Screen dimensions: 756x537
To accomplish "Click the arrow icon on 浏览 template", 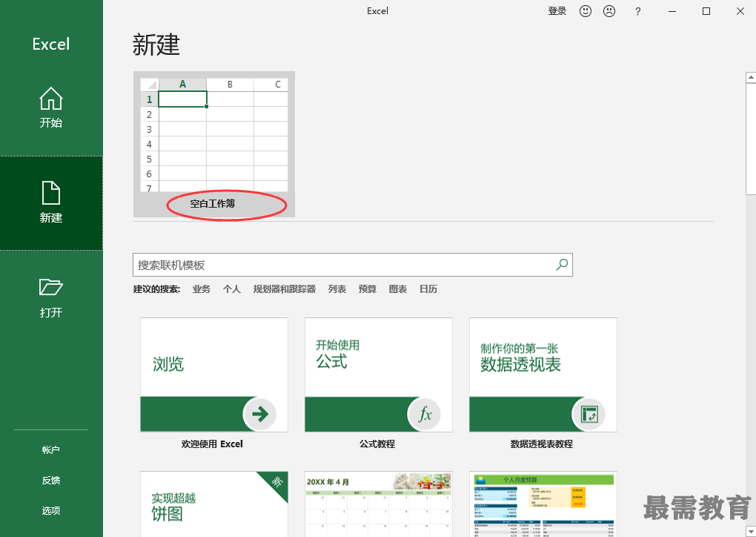I will (260, 414).
